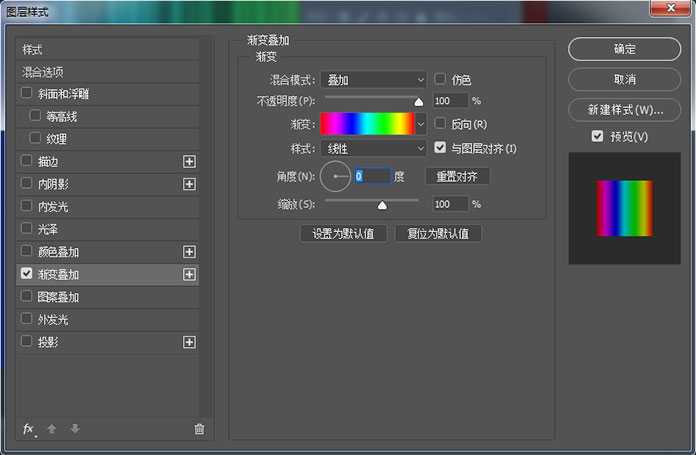Select 混合选项 in the styles list
This screenshot has width=696, height=455.
click(x=44, y=72)
